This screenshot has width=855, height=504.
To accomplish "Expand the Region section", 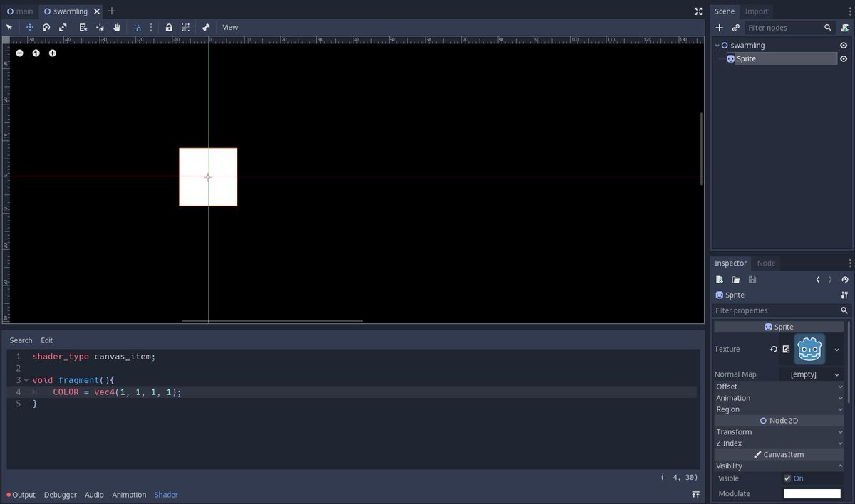I will click(x=779, y=409).
